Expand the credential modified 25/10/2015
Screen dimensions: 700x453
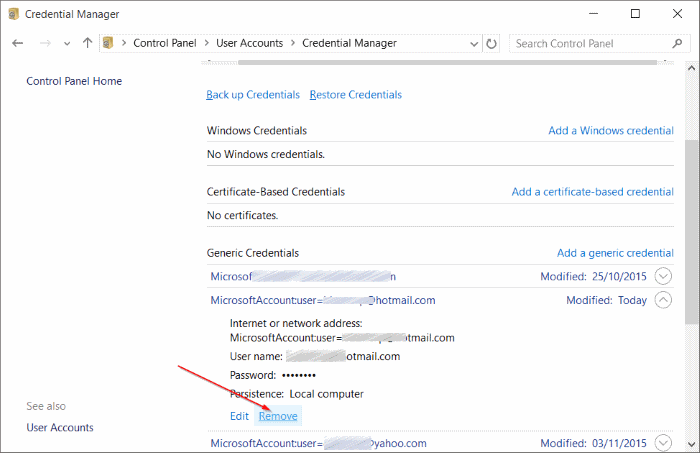pyautogui.click(x=663, y=276)
